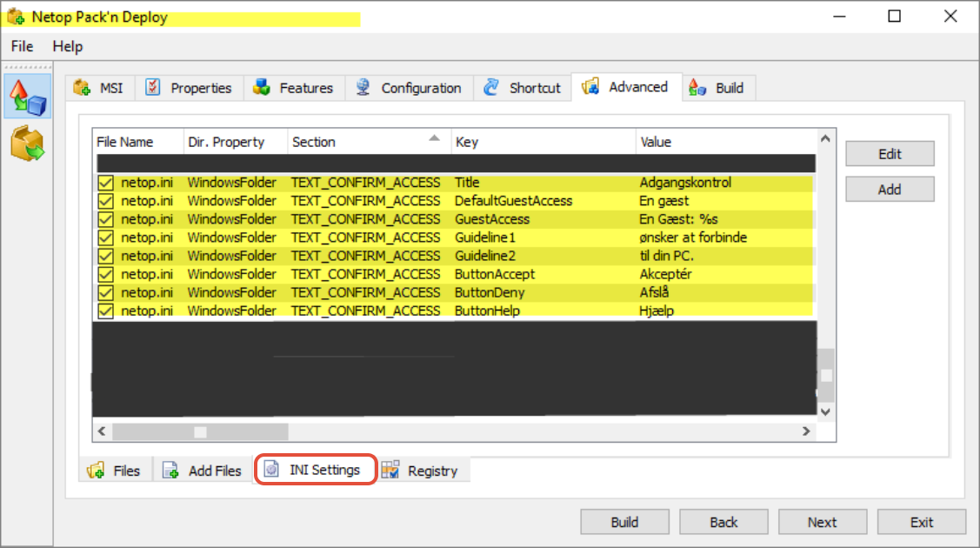This screenshot has height=548, width=980.
Task: Click the INI Settings sub-tab icon
Action: (271, 469)
